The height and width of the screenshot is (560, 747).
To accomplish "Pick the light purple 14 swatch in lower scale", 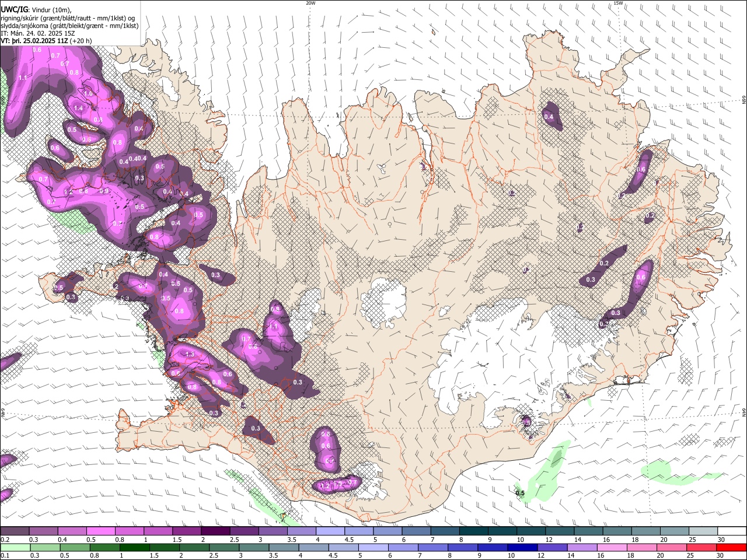I will (x=581, y=547).
